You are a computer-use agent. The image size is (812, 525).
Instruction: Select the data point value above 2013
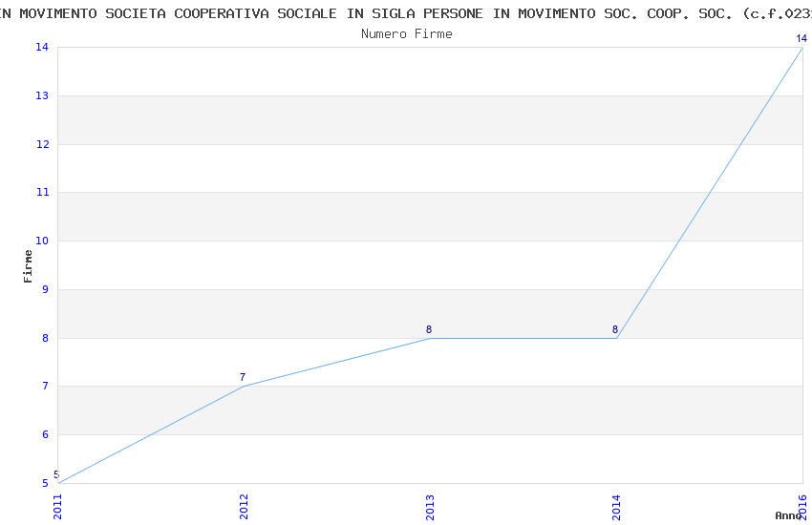point(429,330)
